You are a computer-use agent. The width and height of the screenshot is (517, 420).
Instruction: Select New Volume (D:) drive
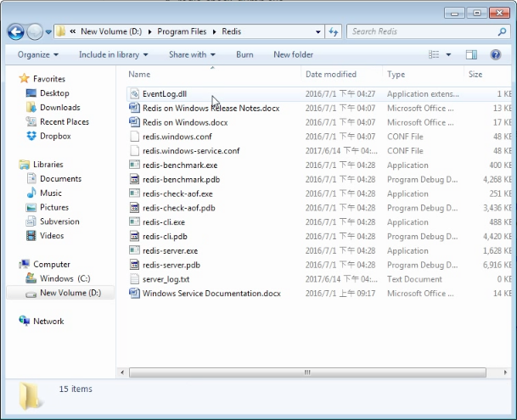point(70,293)
